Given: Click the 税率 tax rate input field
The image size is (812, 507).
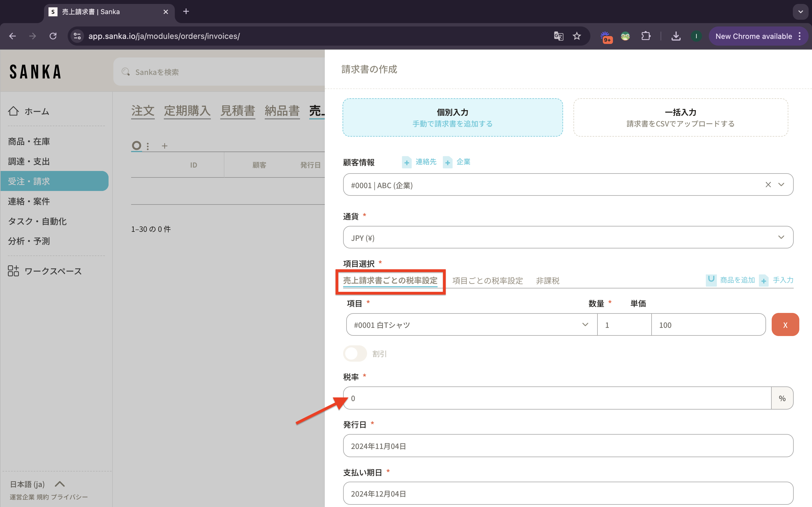Looking at the screenshot, I should (x=557, y=398).
